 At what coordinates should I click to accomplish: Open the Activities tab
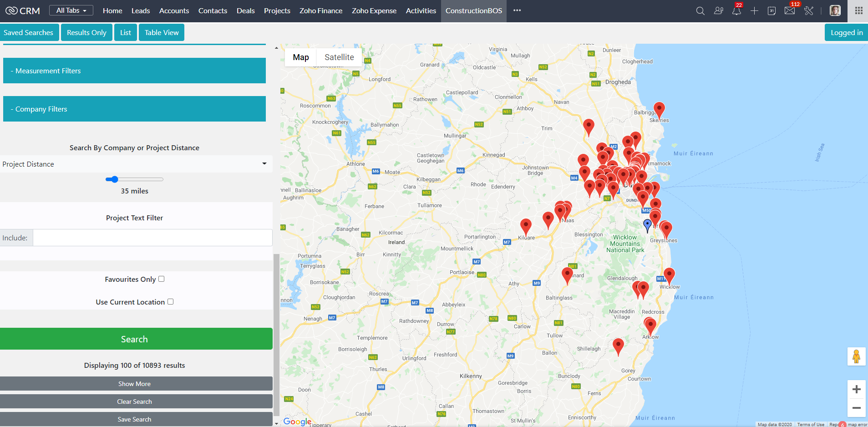(421, 11)
